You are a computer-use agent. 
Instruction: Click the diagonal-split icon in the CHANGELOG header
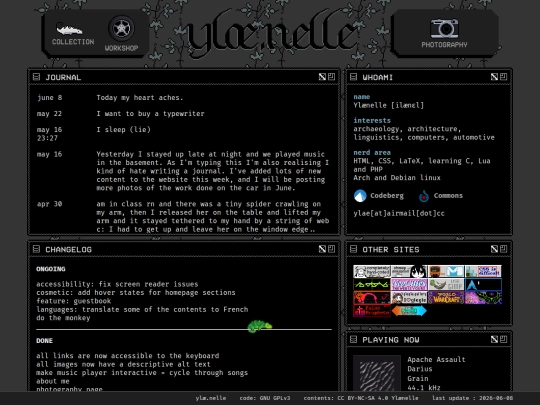(x=322, y=249)
